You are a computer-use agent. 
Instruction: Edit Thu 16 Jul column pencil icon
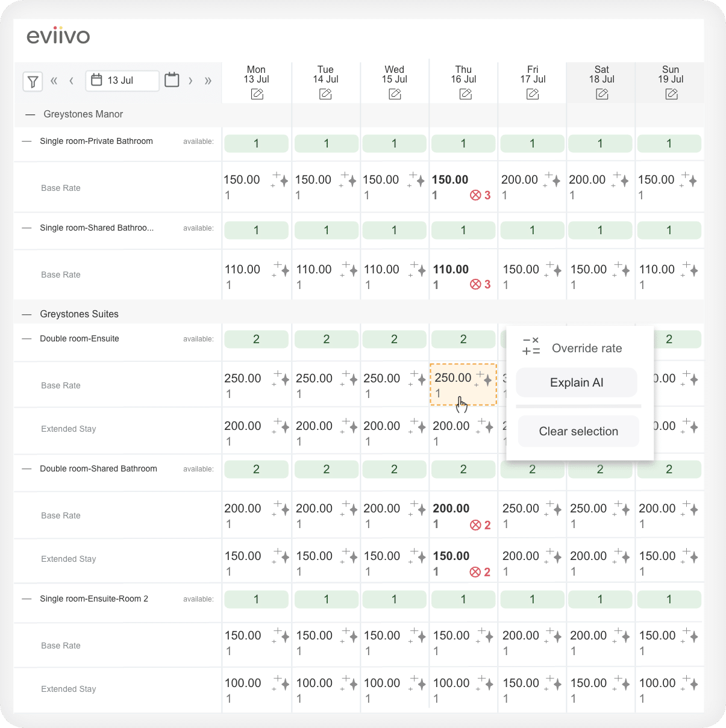click(465, 94)
